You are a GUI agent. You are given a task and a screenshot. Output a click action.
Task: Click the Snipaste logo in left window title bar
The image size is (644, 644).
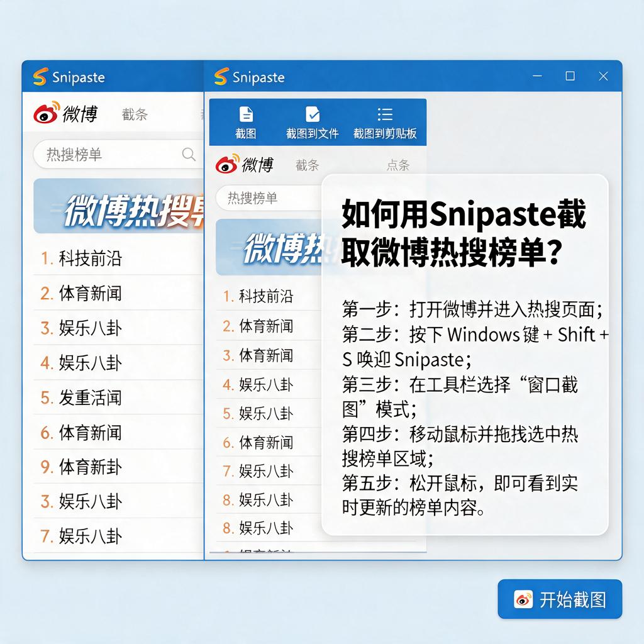tap(40, 77)
